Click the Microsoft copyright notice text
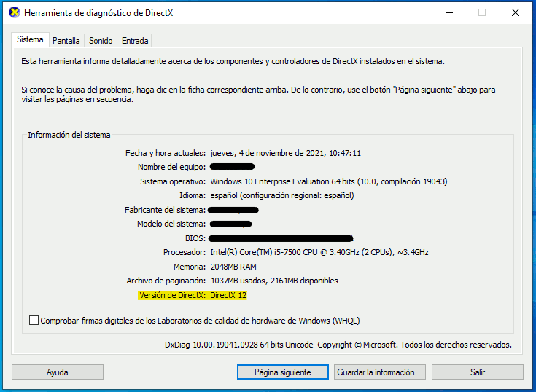Screen dimensions: 536x392 point(415,345)
